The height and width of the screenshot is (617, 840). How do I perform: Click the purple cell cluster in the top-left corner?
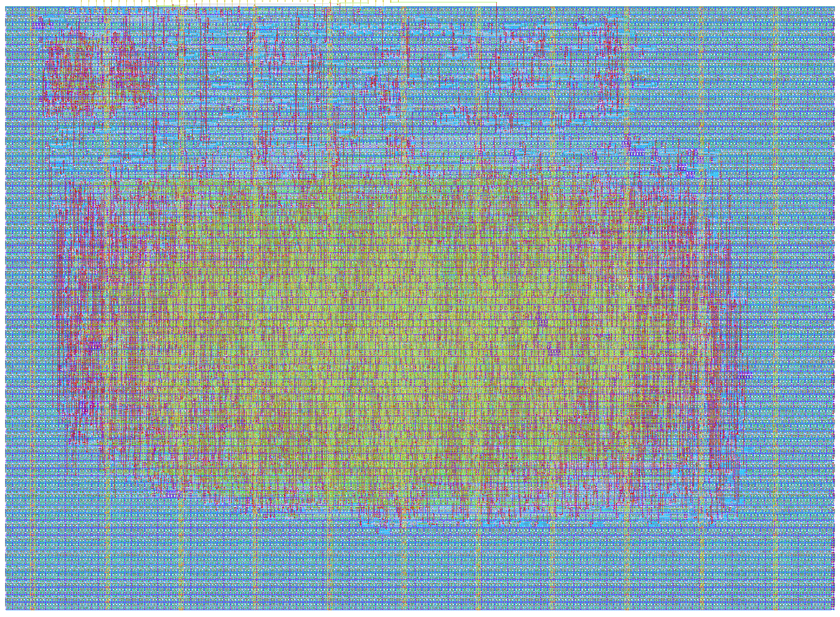coord(39,26)
